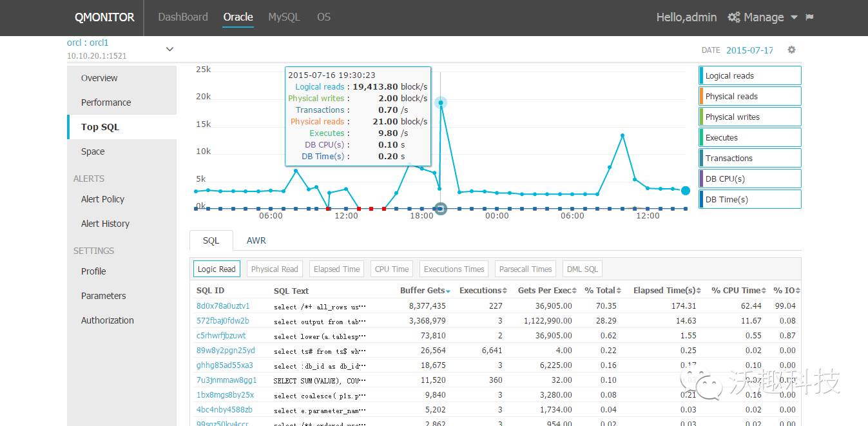The height and width of the screenshot is (426, 868).
Task: Click Hello,admin user label
Action: coord(686,17)
